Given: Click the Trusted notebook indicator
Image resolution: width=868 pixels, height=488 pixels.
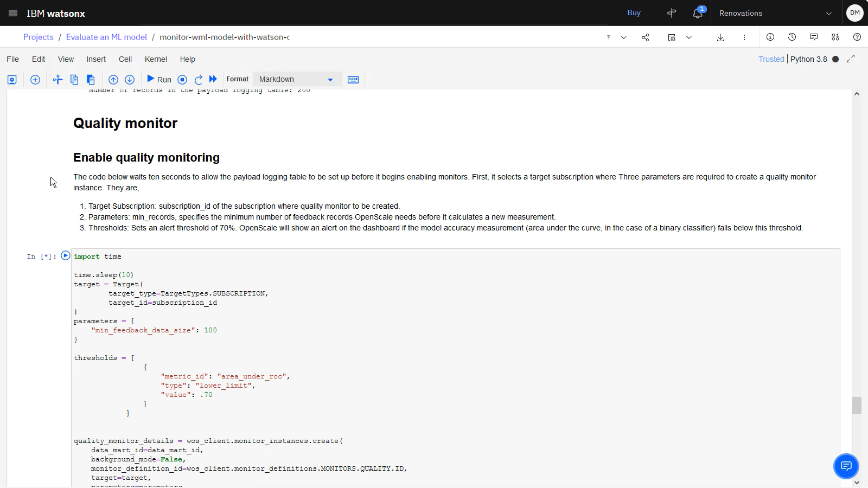Looking at the screenshot, I should pos(771,59).
